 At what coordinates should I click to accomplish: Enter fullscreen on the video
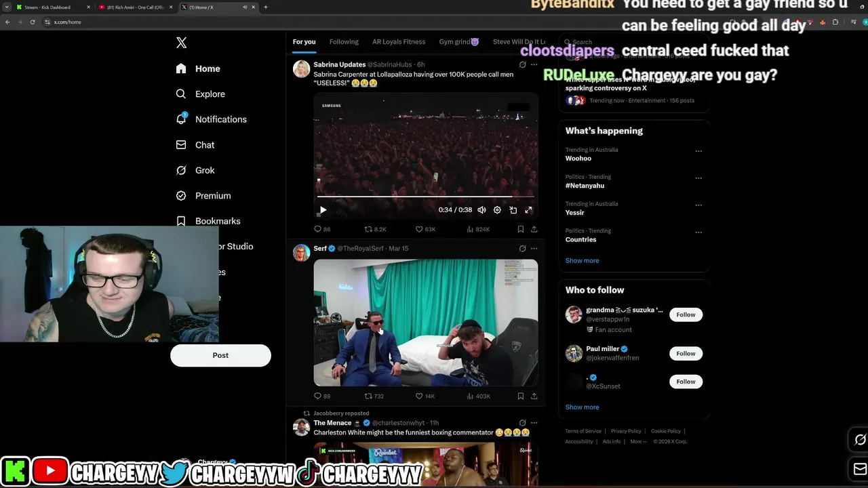click(528, 210)
